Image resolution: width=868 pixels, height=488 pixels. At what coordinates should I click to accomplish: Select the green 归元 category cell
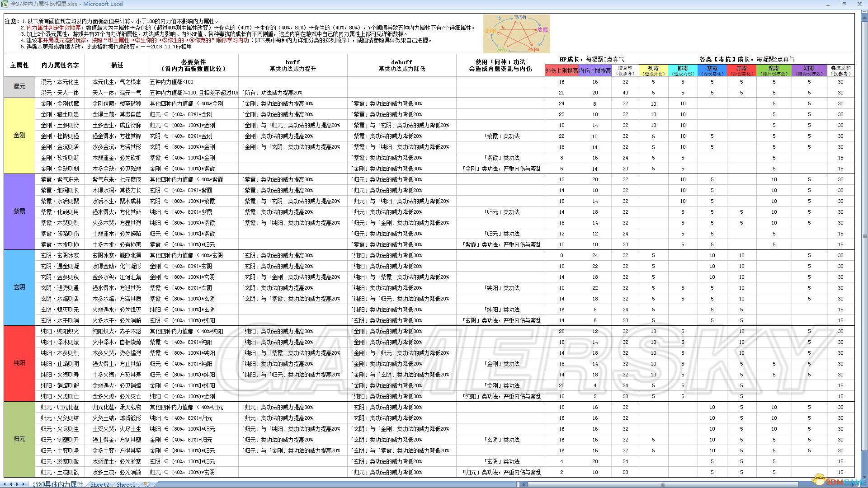tap(19, 440)
